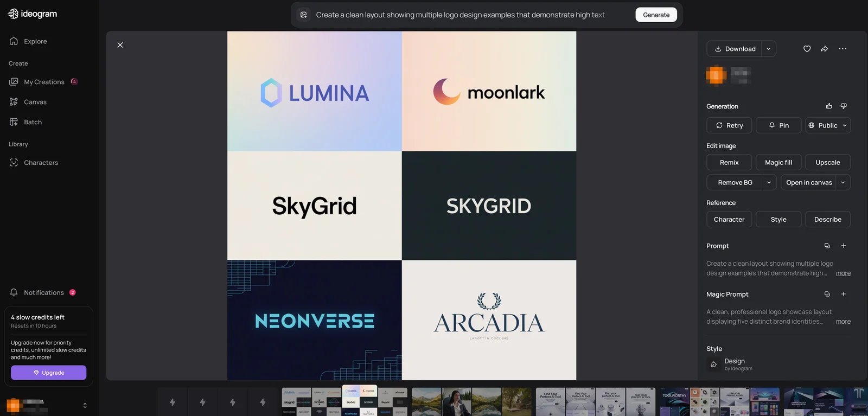The image size is (868, 416).
Task: Select the first lightning placeholder thumbnail
Action: coord(173,402)
